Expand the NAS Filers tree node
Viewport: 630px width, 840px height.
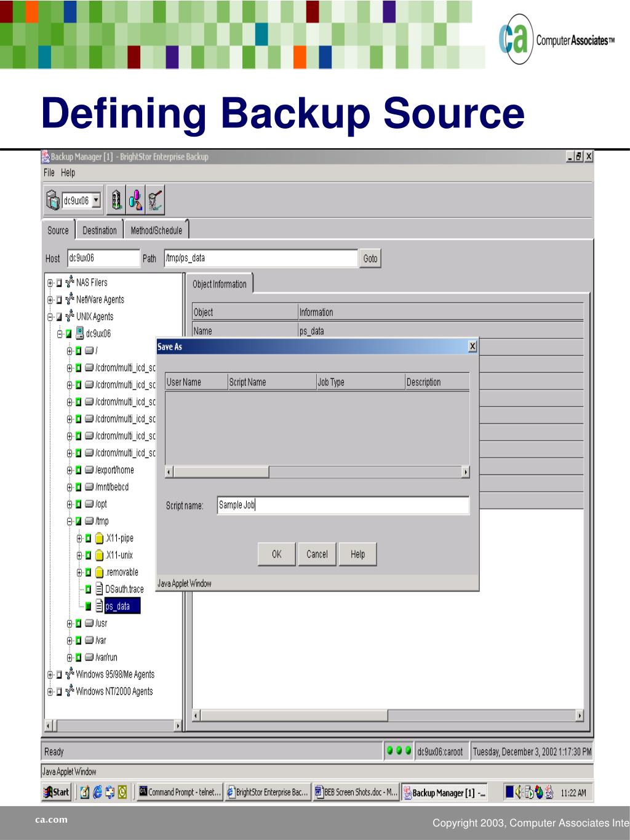pos(50,283)
